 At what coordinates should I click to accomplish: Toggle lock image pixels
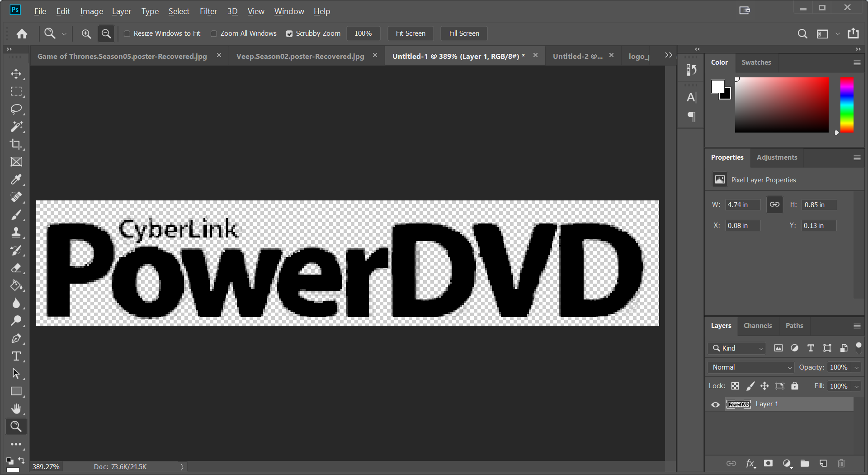pos(750,386)
